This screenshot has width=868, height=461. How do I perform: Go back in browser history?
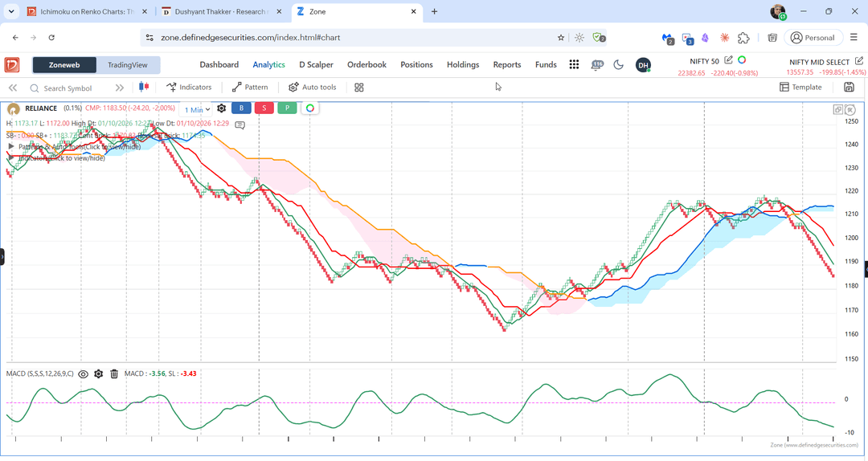tap(15, 38)
